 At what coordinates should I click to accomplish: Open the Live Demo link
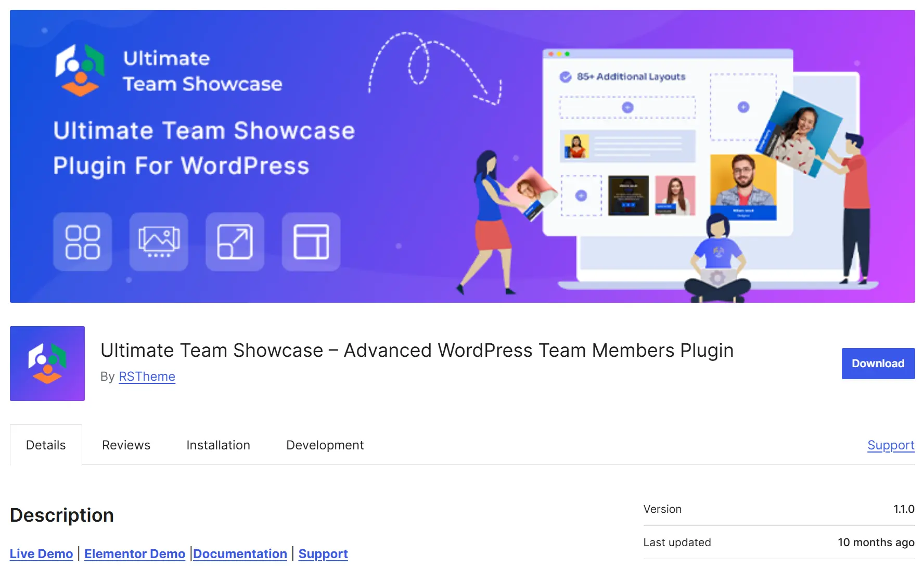point(41,554)
